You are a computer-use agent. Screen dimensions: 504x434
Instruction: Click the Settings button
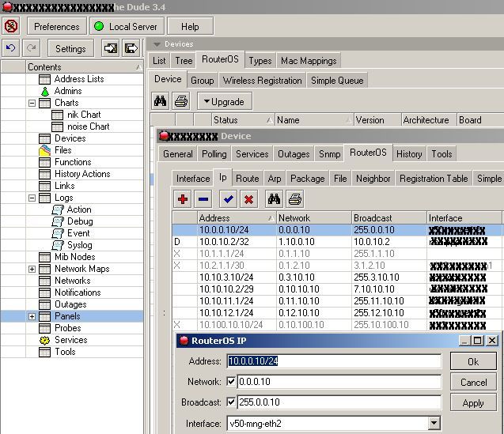pos(70,48)
